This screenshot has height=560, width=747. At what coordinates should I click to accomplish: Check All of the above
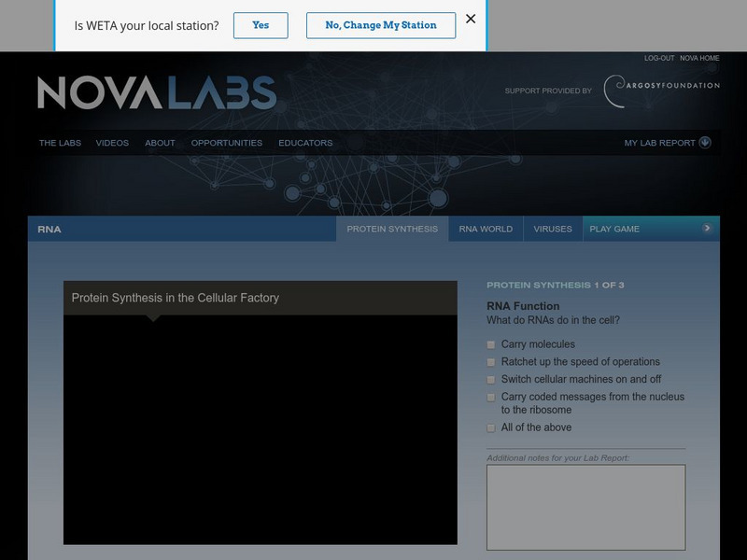coord(491,428)
